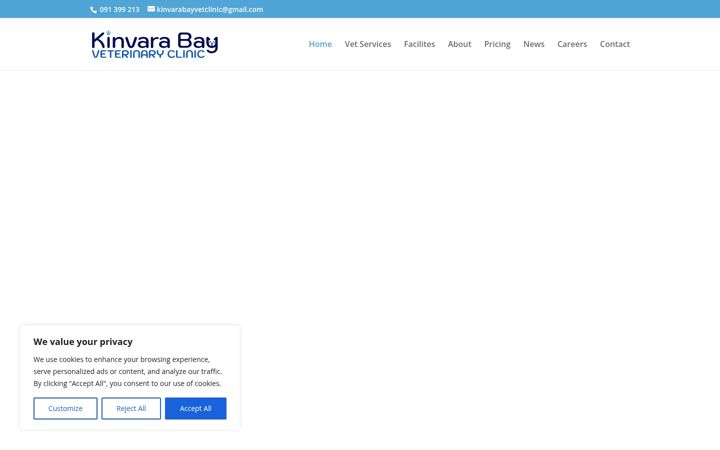This screenshot has height=450, width=720.
Task: Click the phone icon in top bar
Action: (93, 10)
